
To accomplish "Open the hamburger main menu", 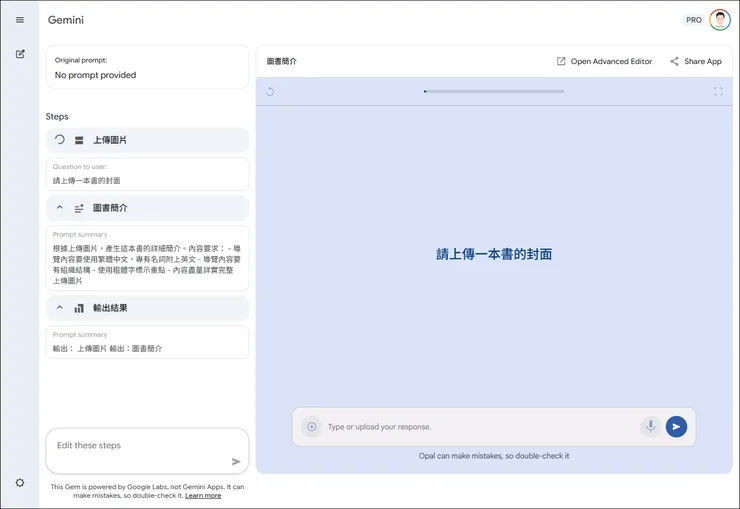I will (20, 20).
